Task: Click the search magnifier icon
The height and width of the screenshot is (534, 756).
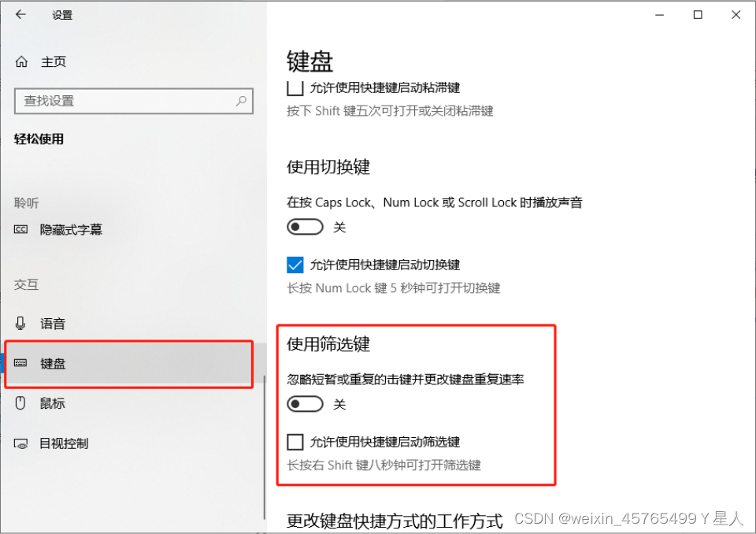Action: (x=241, y=101)
